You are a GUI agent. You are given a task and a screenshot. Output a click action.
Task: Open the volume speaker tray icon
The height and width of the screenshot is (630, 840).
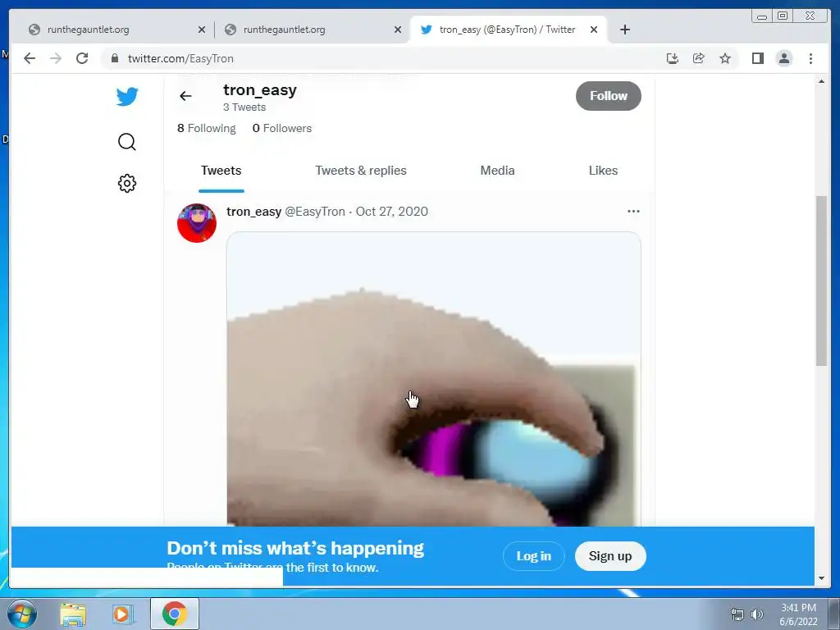tap(757, 614)
